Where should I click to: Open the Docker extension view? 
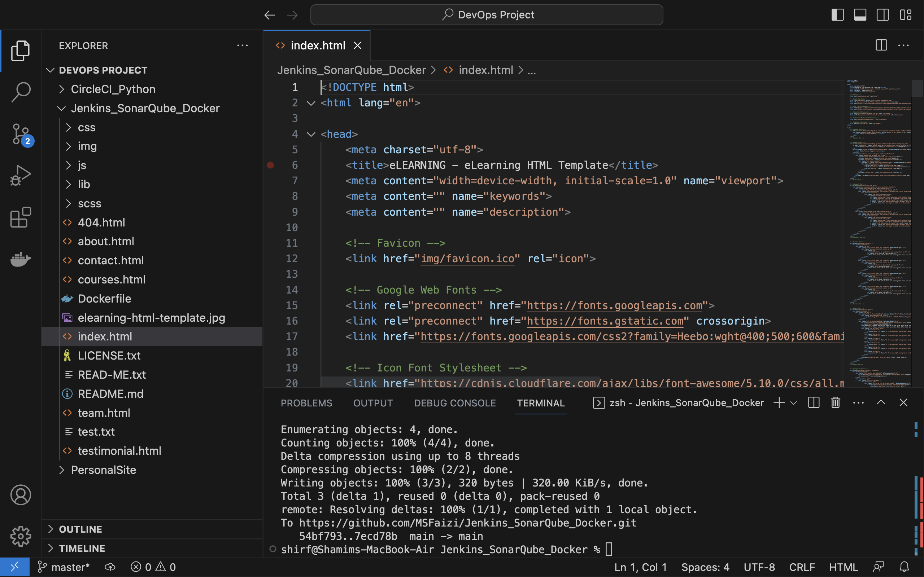coord(21,260)
